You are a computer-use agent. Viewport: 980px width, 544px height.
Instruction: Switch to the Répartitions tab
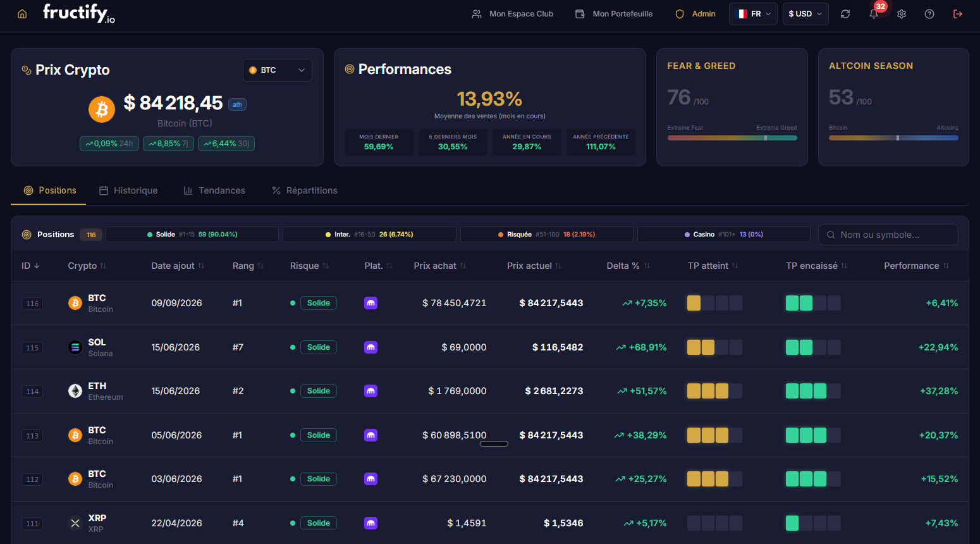[304, 190]
